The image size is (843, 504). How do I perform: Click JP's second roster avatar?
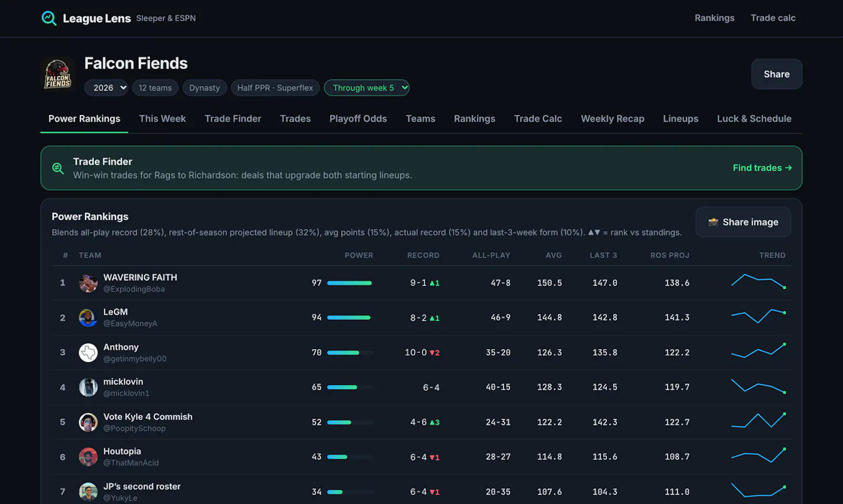88,492
